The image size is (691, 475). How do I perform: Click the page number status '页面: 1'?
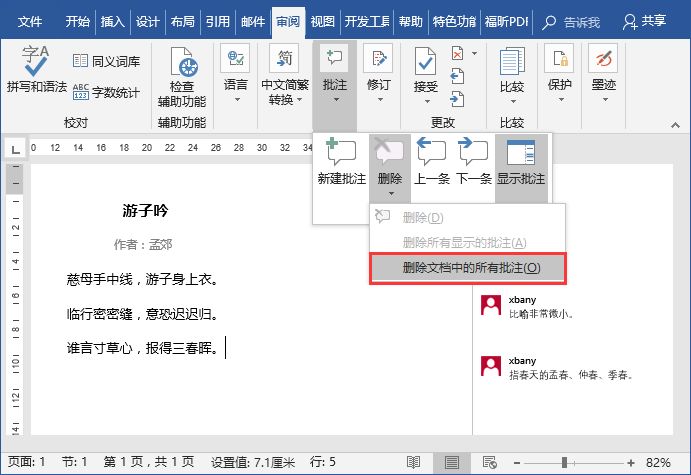coord(26,462)
